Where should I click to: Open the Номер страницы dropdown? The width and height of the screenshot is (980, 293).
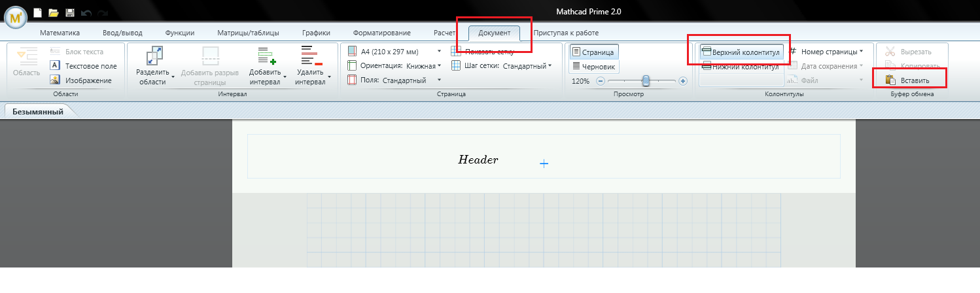(x=861, y=51)
